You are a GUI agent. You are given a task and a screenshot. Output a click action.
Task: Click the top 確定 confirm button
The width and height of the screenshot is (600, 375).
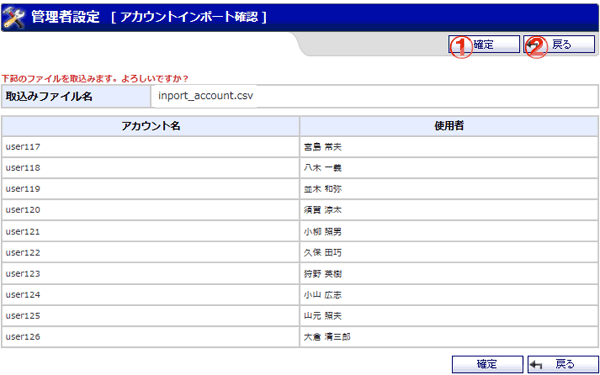[484, 44]
